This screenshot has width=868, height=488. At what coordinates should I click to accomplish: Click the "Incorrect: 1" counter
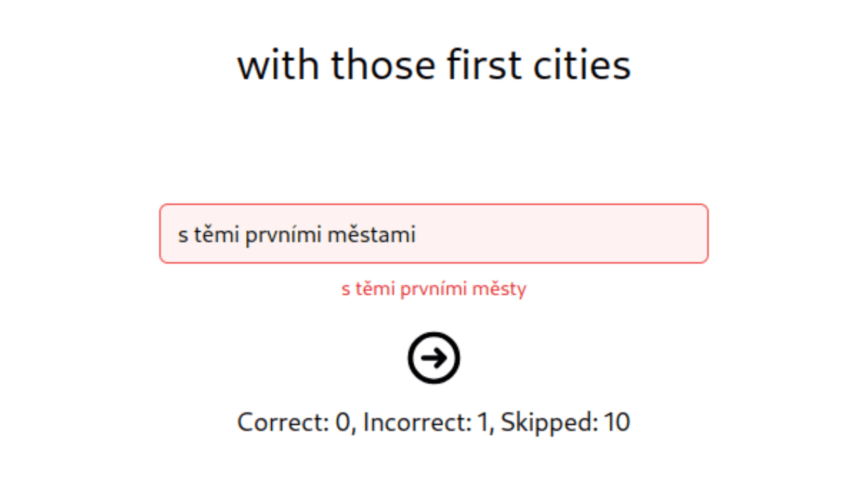pos(426,422)
